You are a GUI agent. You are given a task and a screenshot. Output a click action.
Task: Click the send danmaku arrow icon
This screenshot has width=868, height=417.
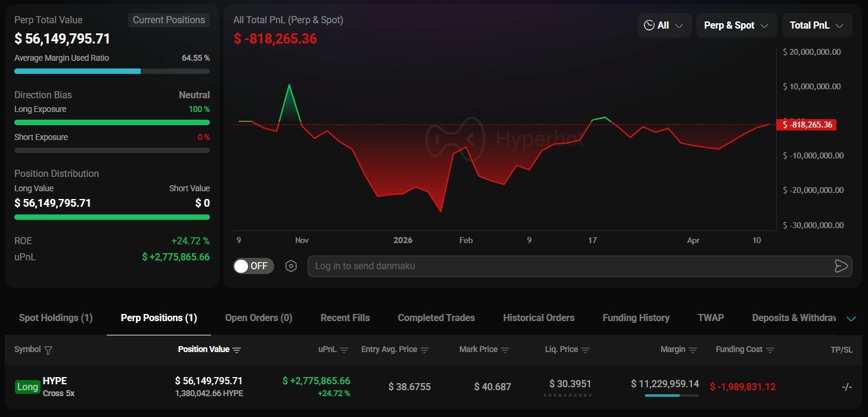coord(841,266)
